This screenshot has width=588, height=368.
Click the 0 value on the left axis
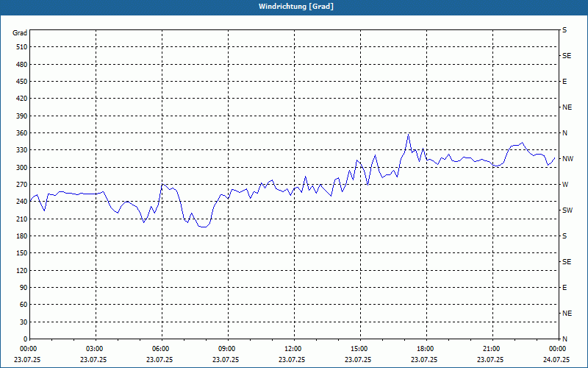point(26,339)
